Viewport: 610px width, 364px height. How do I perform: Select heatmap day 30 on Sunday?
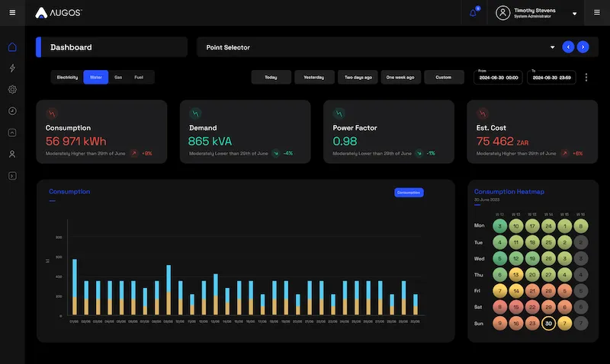(548, 323)
